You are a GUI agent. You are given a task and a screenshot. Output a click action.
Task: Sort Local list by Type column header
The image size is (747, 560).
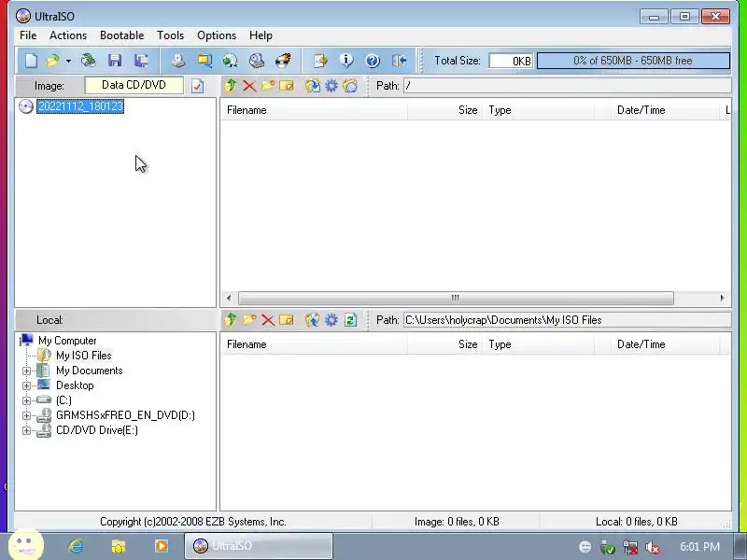point(539,344)
